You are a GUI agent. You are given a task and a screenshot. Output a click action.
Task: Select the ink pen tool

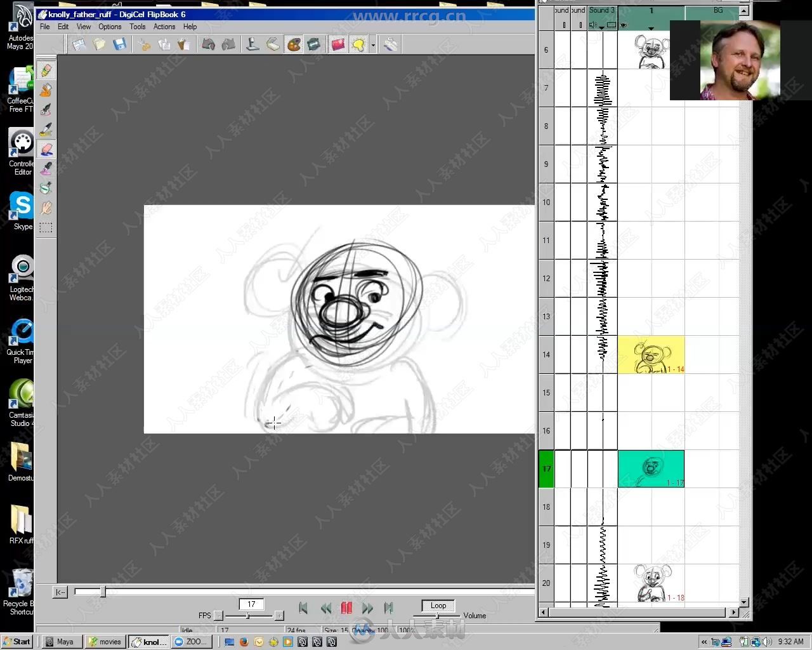point(46,110)
